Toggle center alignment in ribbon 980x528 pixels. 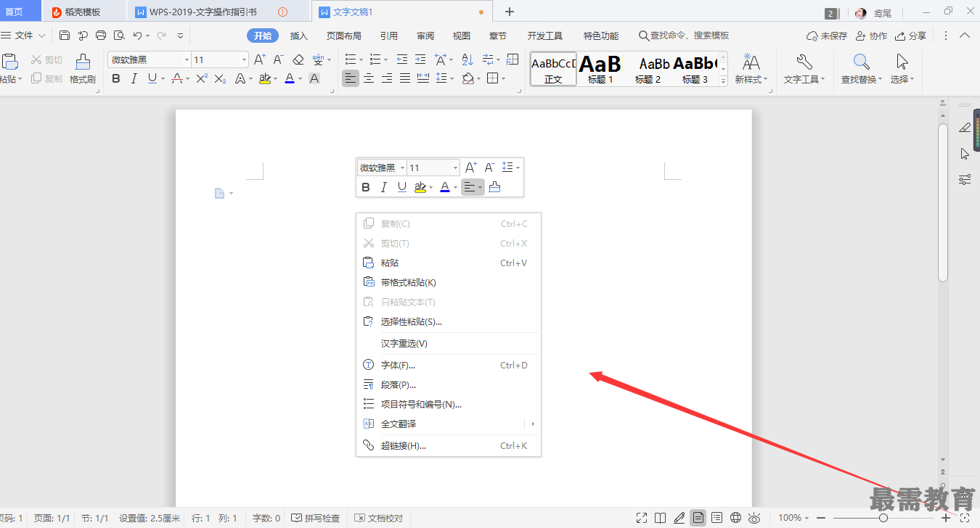click(x=369, y=78)
